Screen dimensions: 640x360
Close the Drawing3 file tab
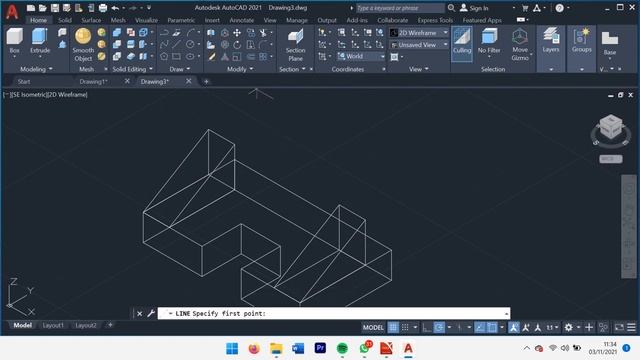point(189,81)
